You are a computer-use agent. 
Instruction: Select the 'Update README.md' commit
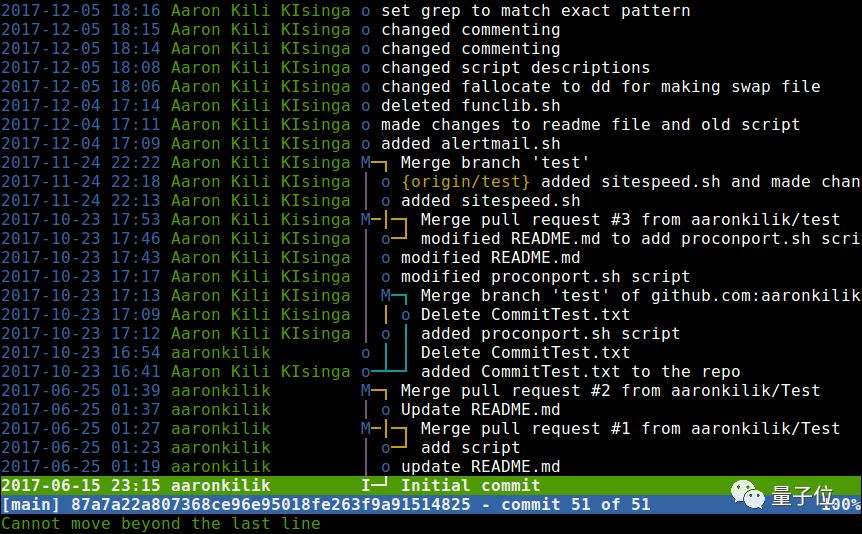tap(431, 410)
